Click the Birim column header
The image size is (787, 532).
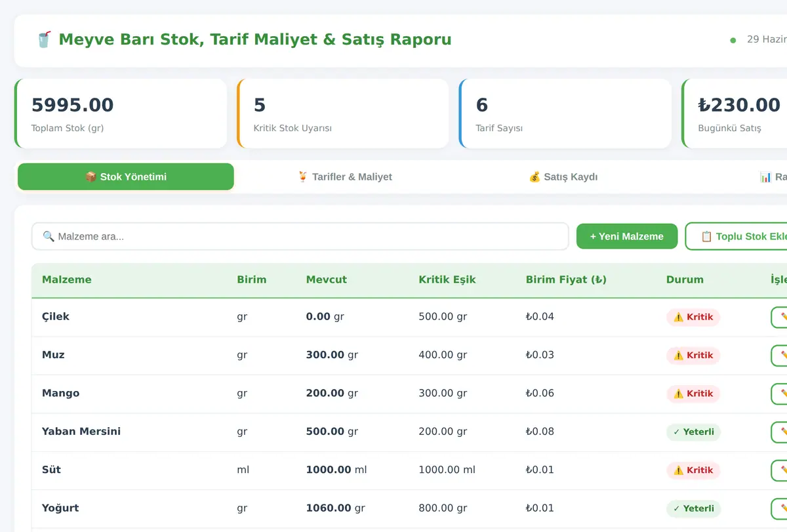click(x=252, y=279)
